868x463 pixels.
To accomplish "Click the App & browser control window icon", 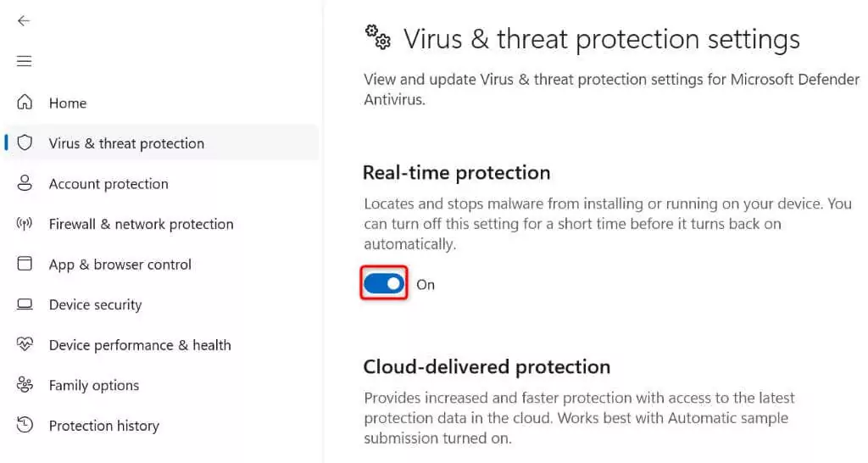I will [x=25, y=264].
